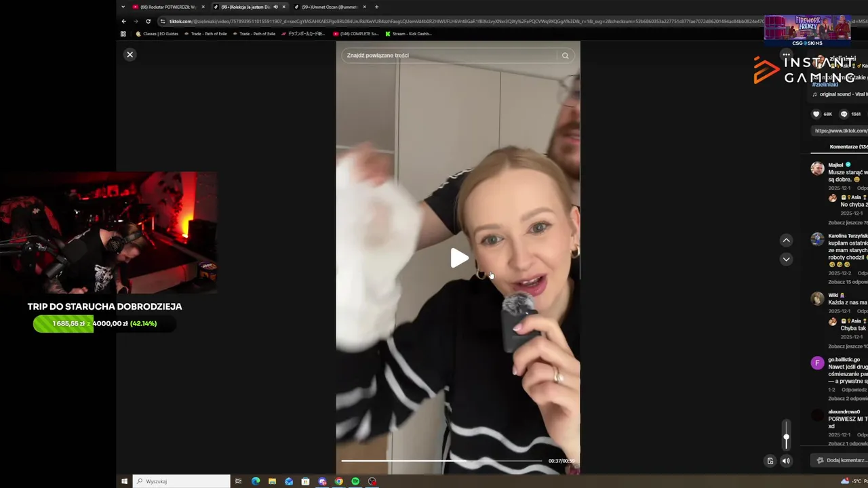Image resolution: width=868 pixels, height=488 pixels.
Task: Expand Zobacz jeszcze replies under Majkel
Action: (x=848, y=222)
